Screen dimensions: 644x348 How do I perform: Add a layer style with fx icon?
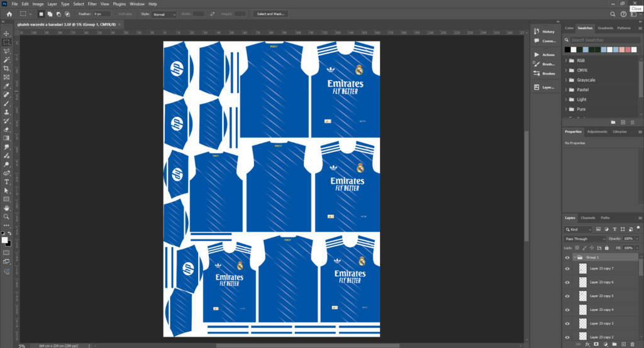587,344
